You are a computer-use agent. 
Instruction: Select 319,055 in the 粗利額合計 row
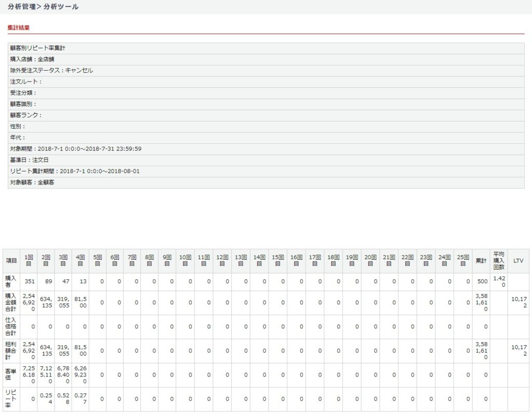tap(63, 351)
